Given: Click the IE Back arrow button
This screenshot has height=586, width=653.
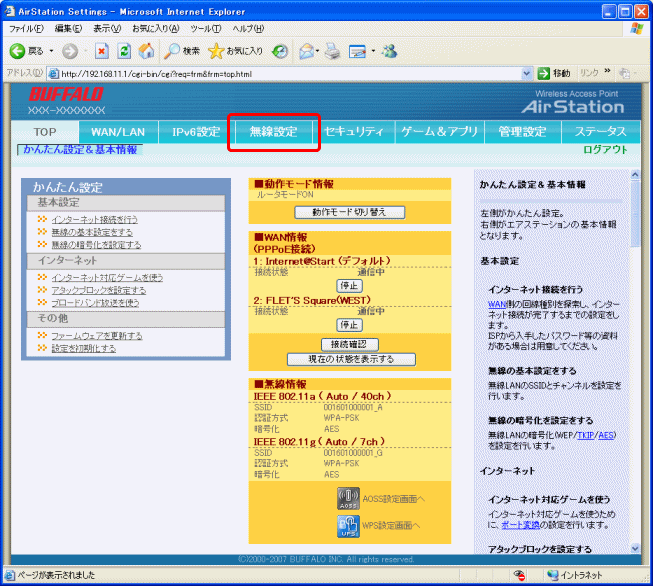Looking at the screenshot, I should point(17,51).
